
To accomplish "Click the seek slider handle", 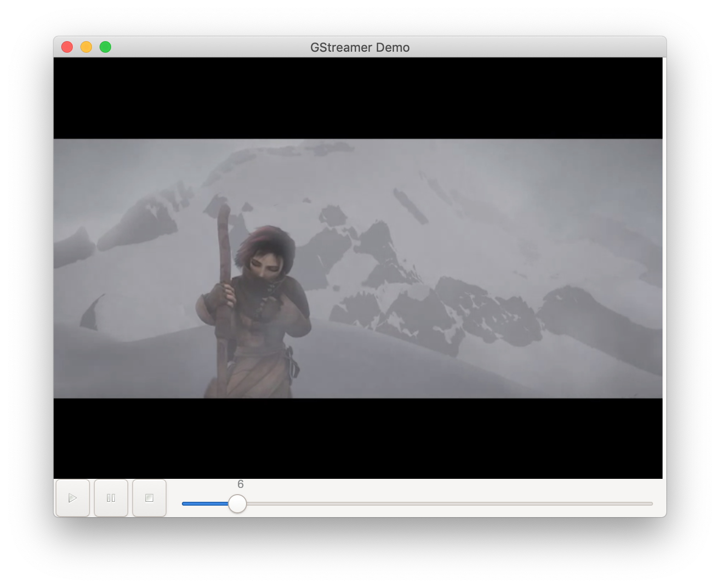I will pyautogui.click(x=237, y=504).
